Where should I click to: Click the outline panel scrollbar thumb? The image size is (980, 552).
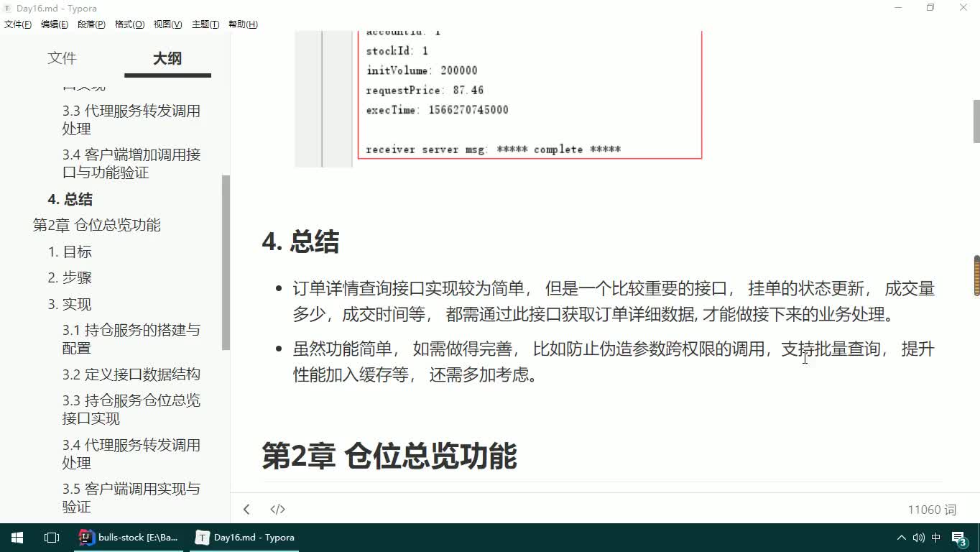[x=226, y=262]
